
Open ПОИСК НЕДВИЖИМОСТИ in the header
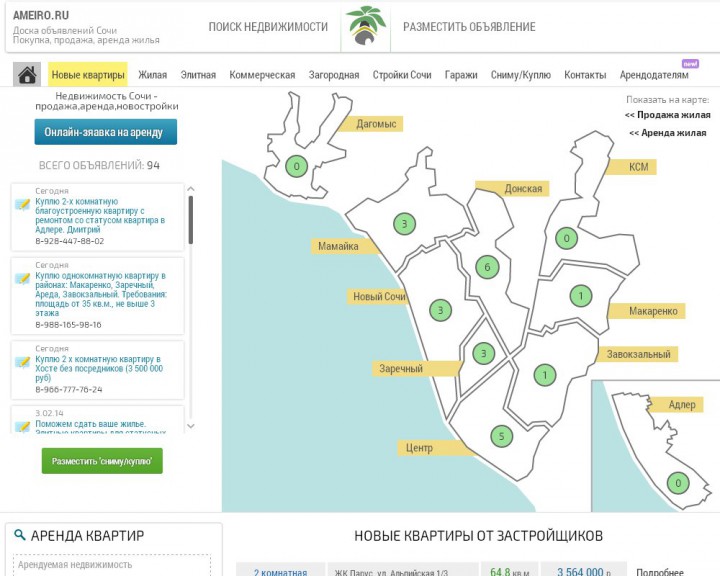click(268, 27)
